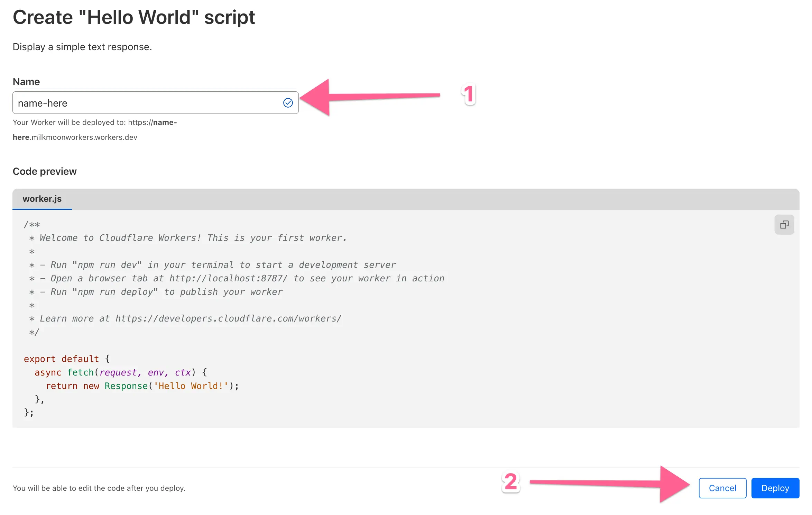Click the blue checkmark in Name field
This screenshot has height=515, width=812.
[x=288, y=103]
